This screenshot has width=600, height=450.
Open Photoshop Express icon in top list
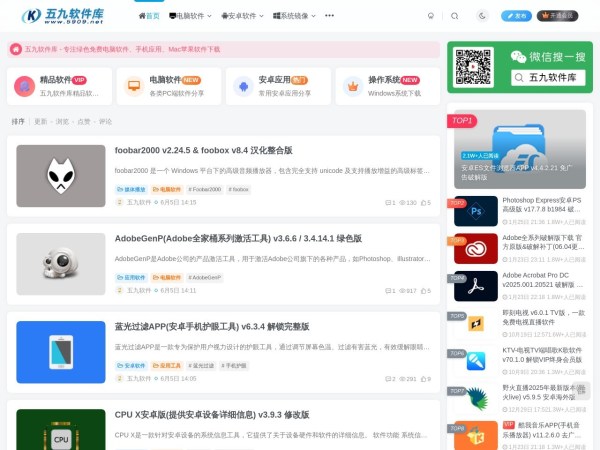pos(476,211)
